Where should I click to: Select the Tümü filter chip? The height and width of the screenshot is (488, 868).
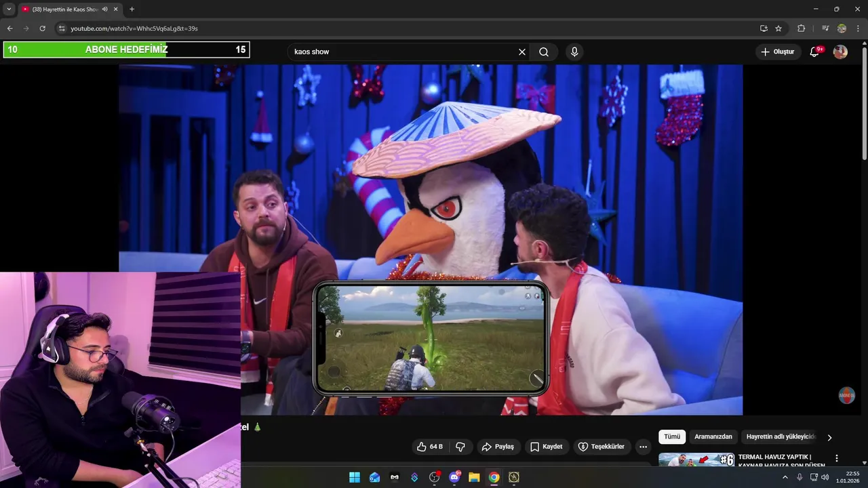[x=672, y=437]
